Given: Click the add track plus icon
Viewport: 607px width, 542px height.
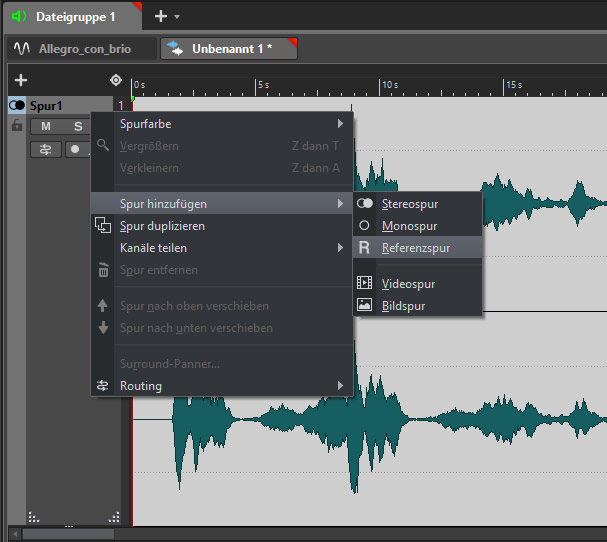Looking at the screenshot, I should tap(21, 80).
